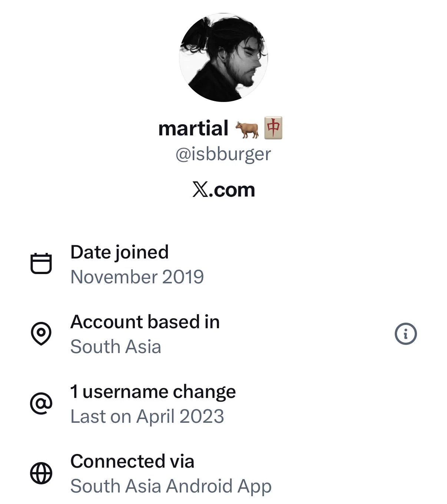Click the November 2019 join date

click(137, 277)
